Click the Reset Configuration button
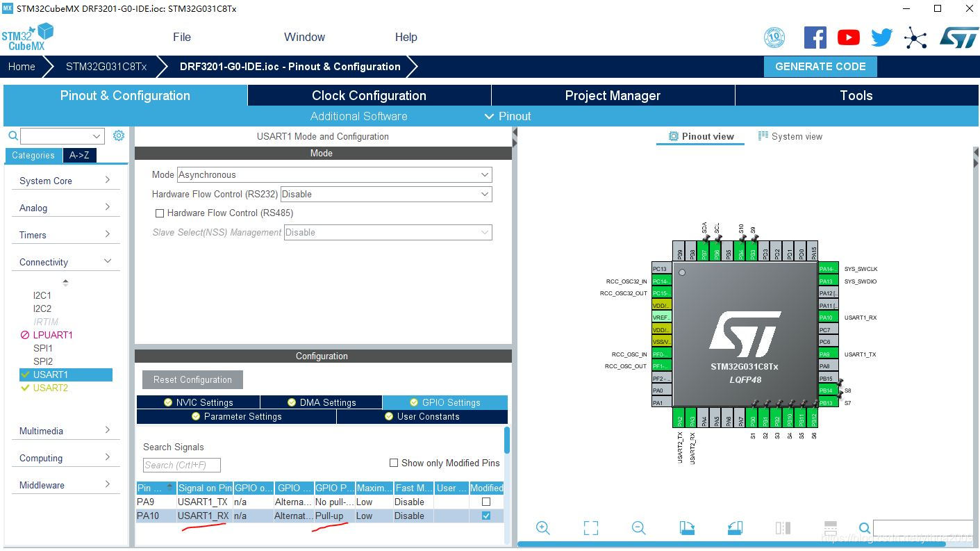Viewport: 980px width, 551px height. 192,379
